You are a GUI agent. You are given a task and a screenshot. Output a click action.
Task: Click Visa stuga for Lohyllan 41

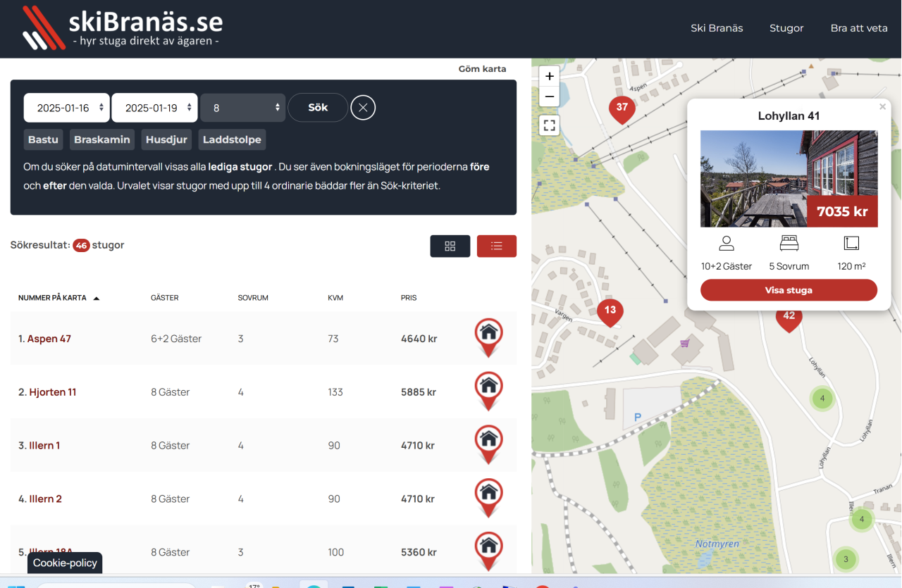[x=789, y=290]
